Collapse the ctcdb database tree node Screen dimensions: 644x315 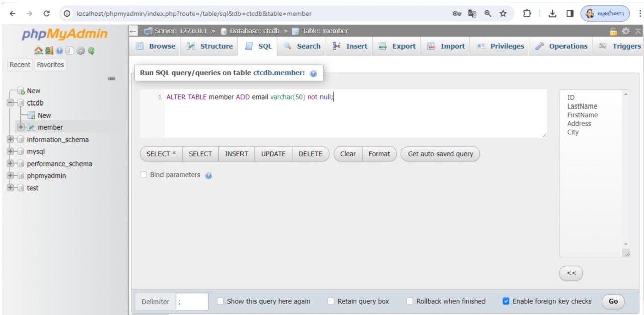[x=10, y=103]
